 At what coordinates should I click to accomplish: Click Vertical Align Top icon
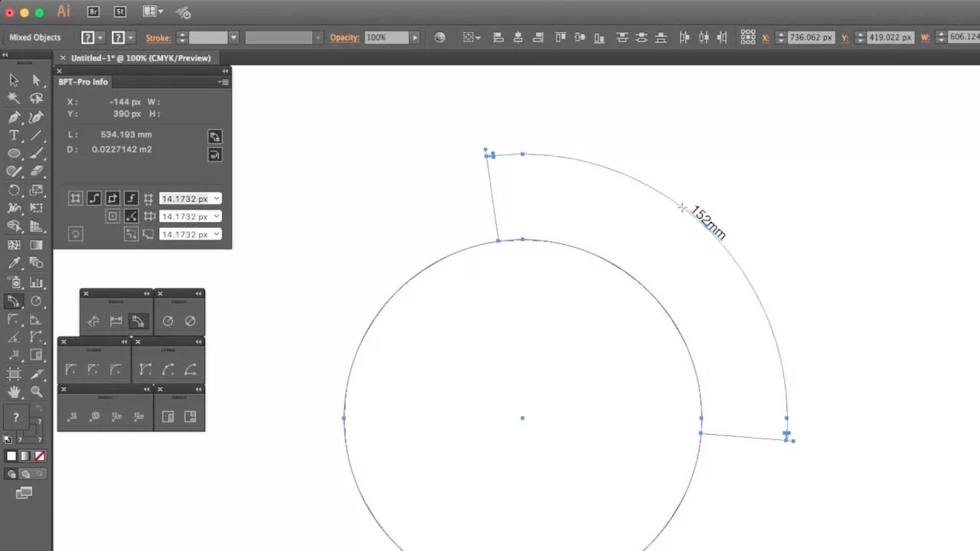point(560,37)
